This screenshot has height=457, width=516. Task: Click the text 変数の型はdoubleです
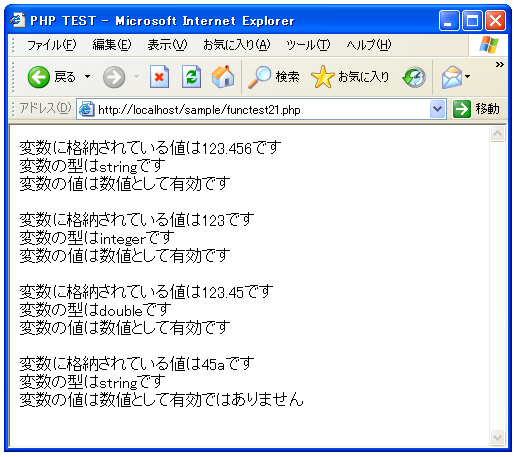95,310
